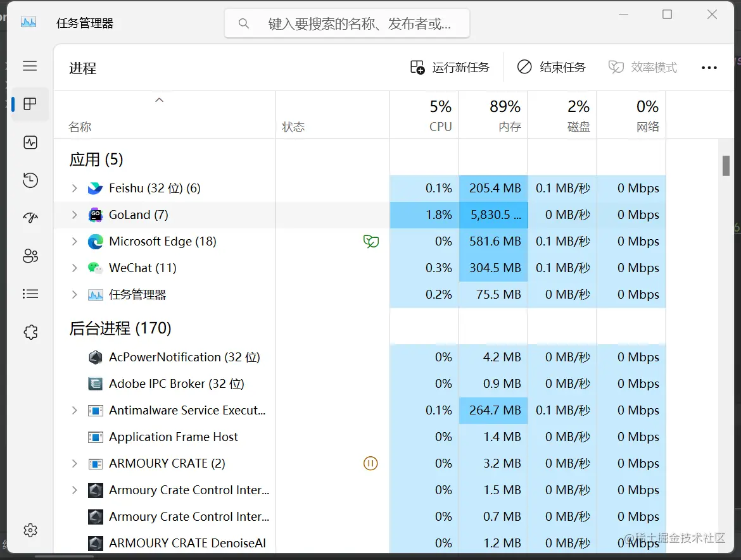This screenshot has height=560, width=741.
Task: Open the Users sidebar icon
Action: click(x=30, y=256)
